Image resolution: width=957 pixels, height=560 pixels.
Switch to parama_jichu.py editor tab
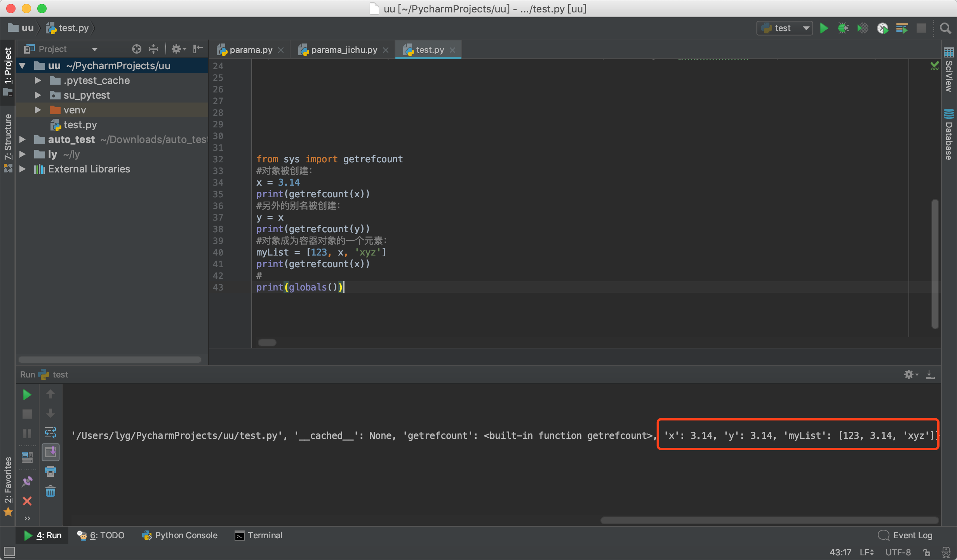pyautogui.click(x=343, y=50)
